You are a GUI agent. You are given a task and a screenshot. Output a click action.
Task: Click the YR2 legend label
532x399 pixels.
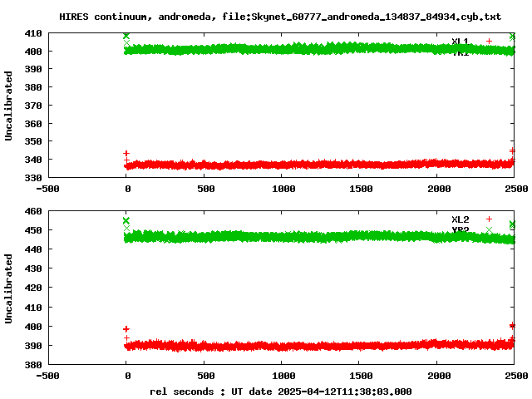(460, 229)
